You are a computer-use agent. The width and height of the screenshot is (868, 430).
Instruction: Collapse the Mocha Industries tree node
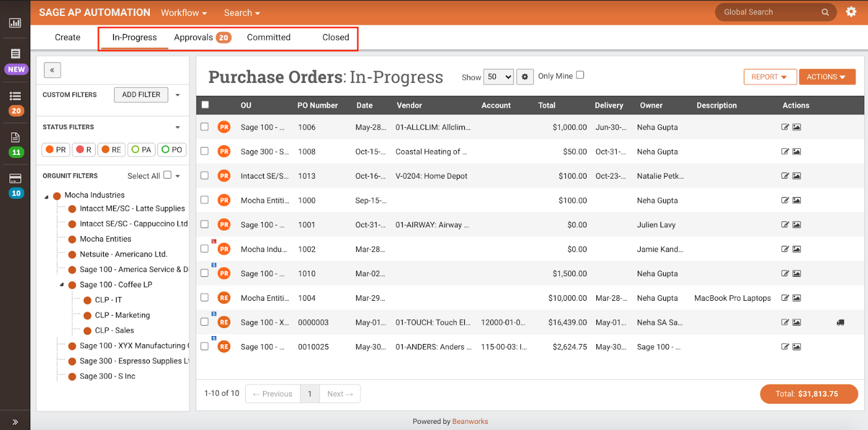(47, 196)
